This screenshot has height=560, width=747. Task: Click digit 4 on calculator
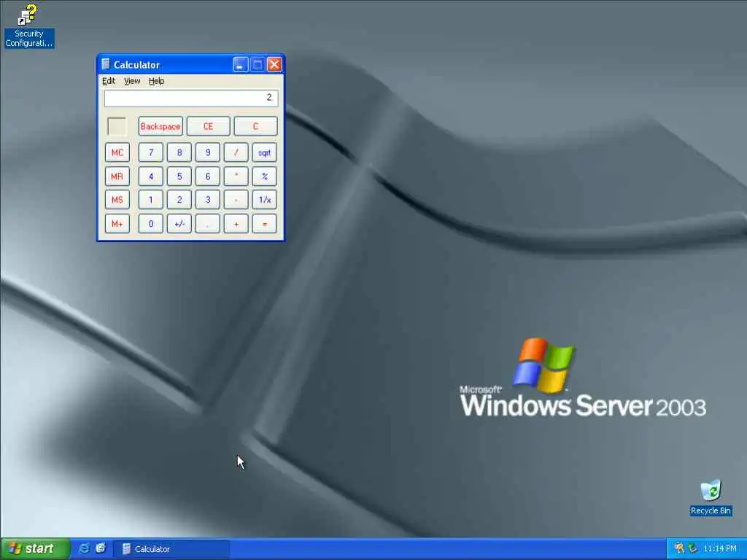[x=151, y=176]
